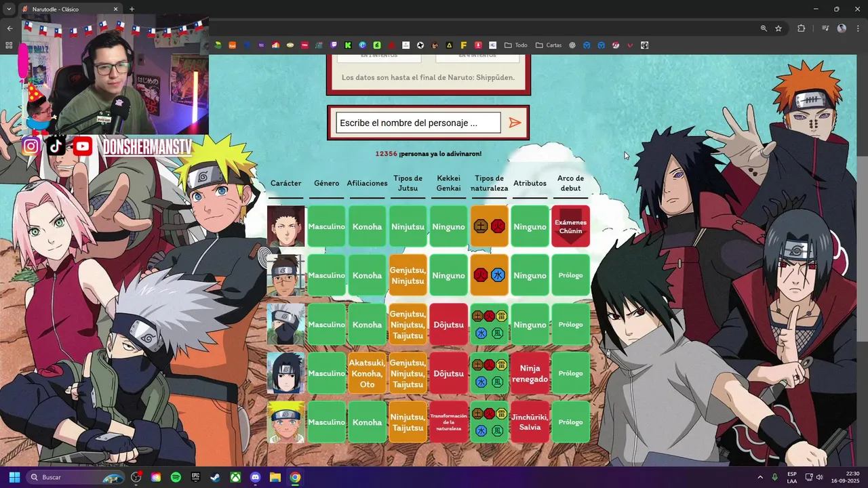Open OBS Studio from the taskbar
Image resolution: width=868 pixels, height=488 pixels.
coord(136,477)
